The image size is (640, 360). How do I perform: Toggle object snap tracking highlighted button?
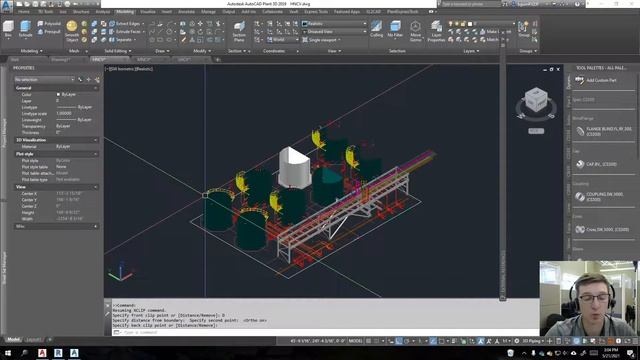pyautogui.click(x=433, y=341)
